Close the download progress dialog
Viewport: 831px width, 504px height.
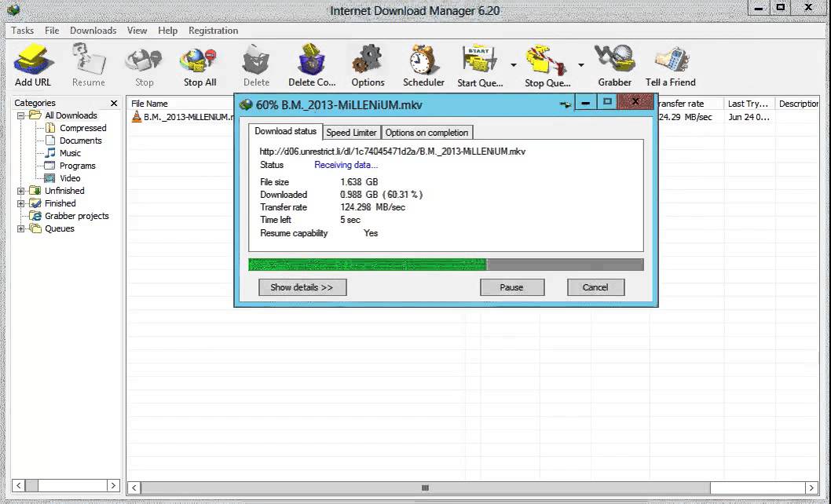coord(635,102)
